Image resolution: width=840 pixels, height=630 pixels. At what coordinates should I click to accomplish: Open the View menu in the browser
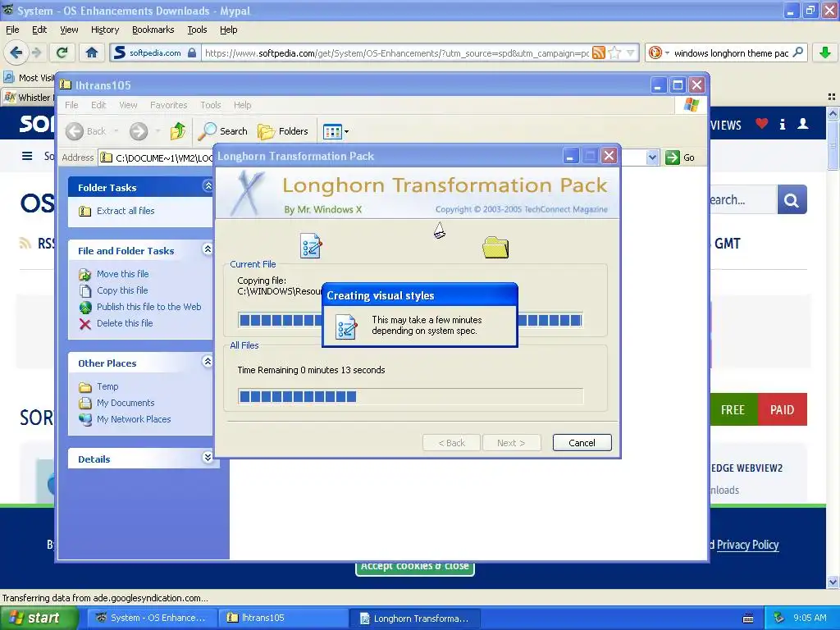tap(69, 30)
